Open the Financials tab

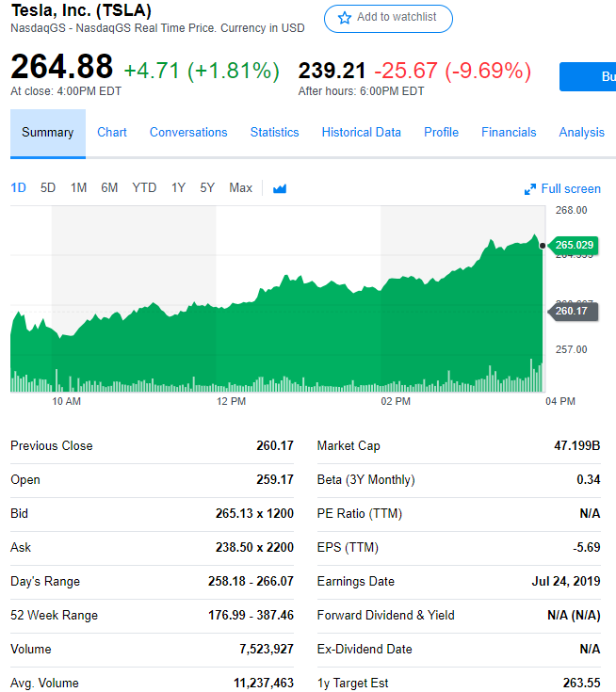(509, 133)
